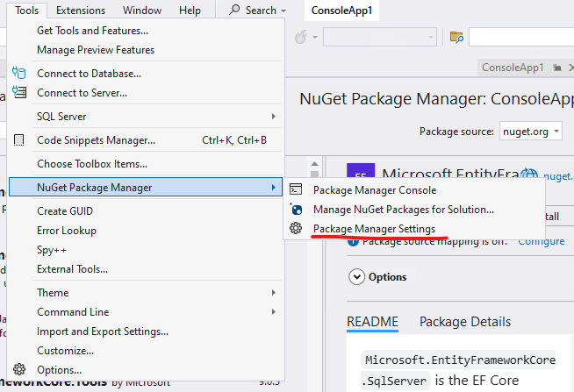Open Code Snippets Manager entry
The height and width of the screenshot is (392, 574).
(x=96, y=140)
